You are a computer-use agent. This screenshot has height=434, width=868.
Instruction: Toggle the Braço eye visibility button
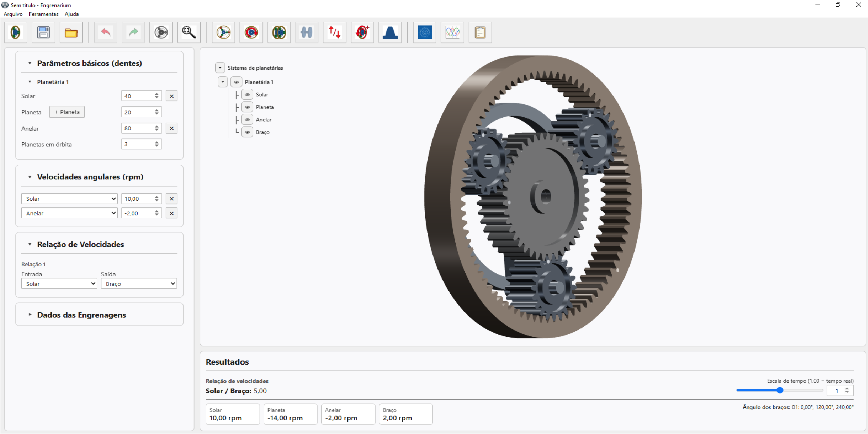(x=247, y=132)
